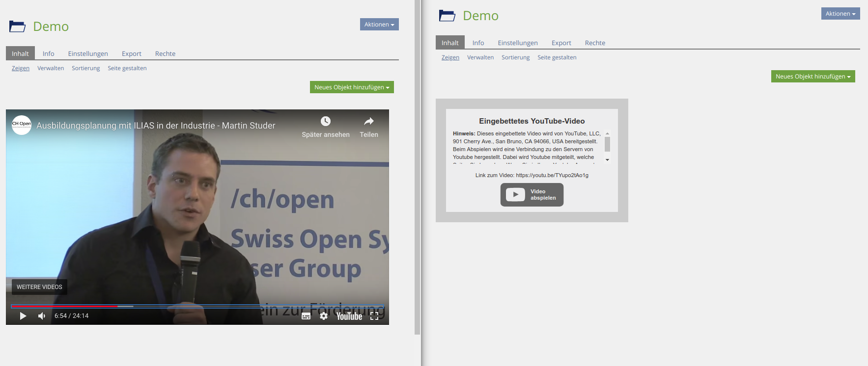Open Aktionen dropdown in left pane

[379, 25]
